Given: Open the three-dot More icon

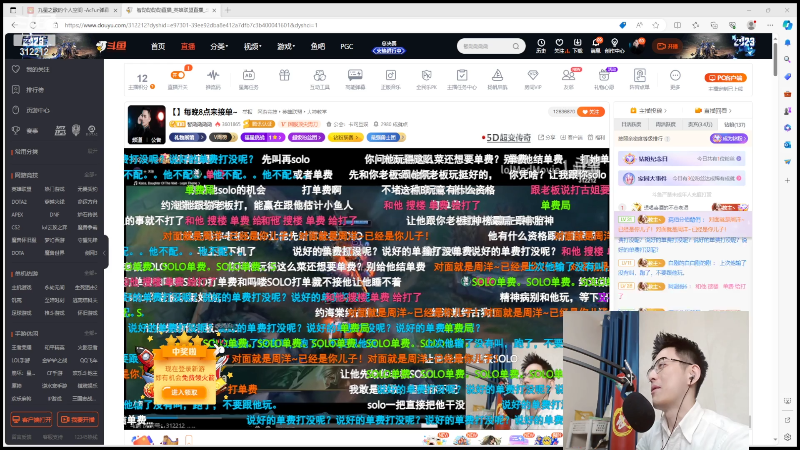Looking at the screenshot, I should coord(675,76).
